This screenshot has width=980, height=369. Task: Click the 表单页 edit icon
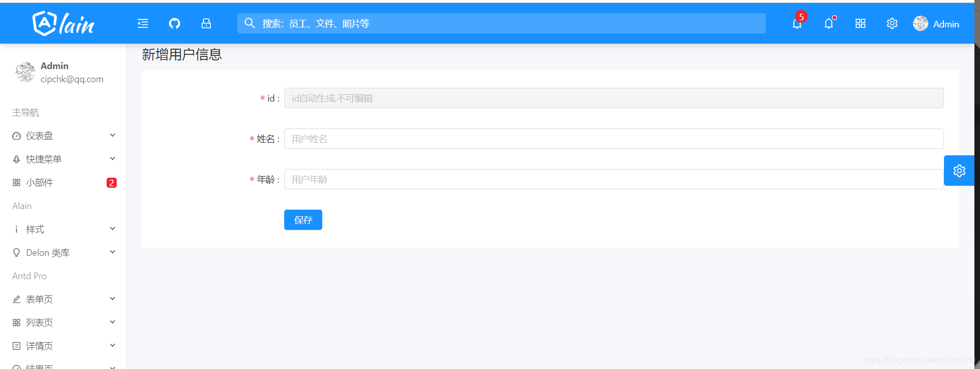click(17, 299)
